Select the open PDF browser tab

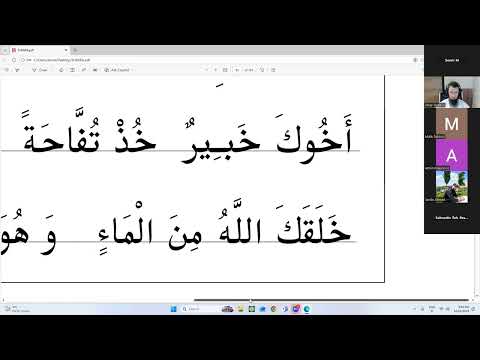(39, 50)
